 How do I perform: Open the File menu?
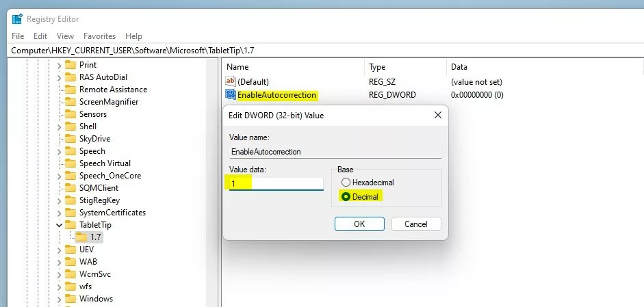[x=18, y=36]
